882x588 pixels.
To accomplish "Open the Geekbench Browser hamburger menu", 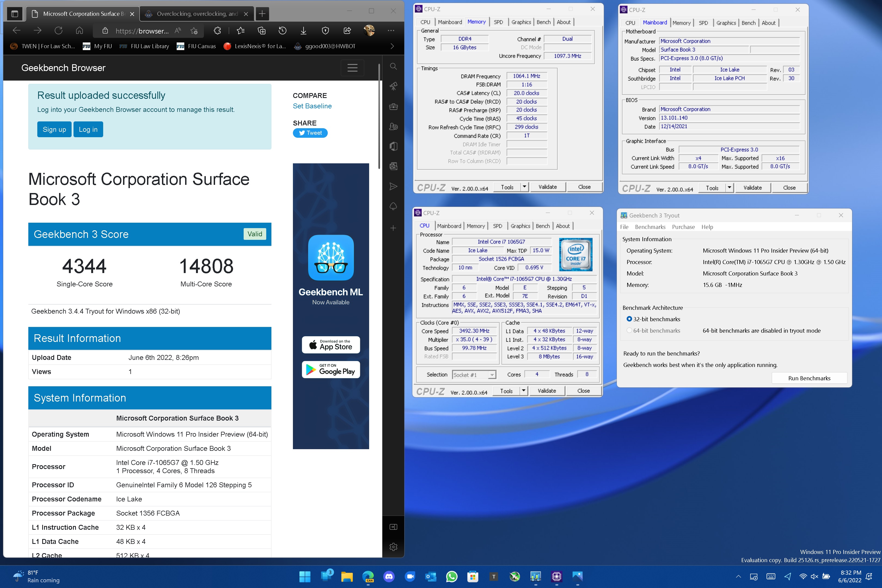I will pyautogui.click(x=352, y=68).
